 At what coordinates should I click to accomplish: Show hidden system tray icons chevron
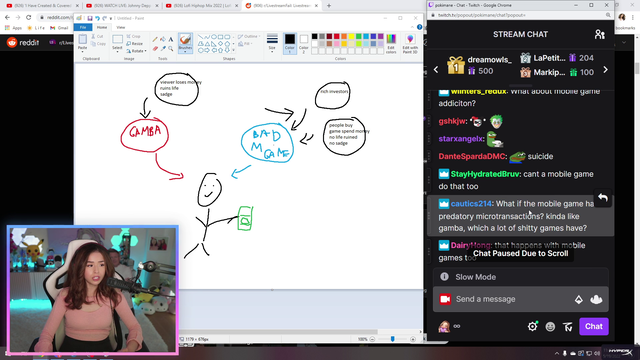click(x=557, y=353)
